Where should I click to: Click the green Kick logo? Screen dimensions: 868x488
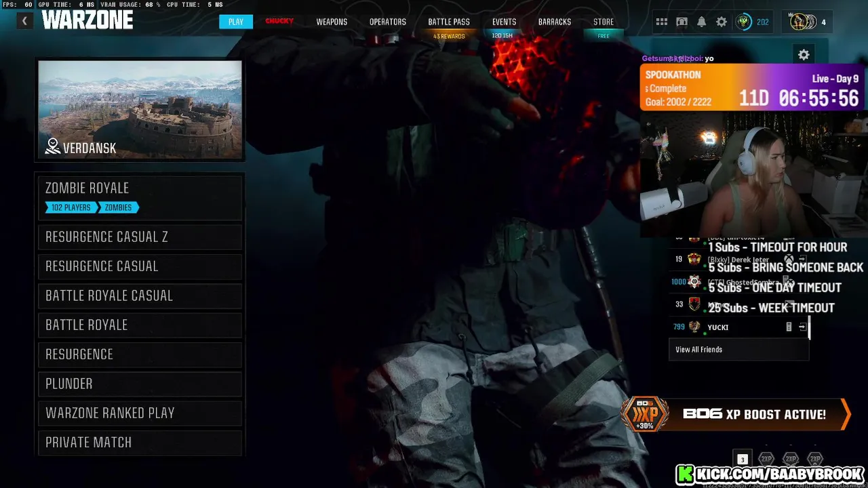(x=686, y=474)
